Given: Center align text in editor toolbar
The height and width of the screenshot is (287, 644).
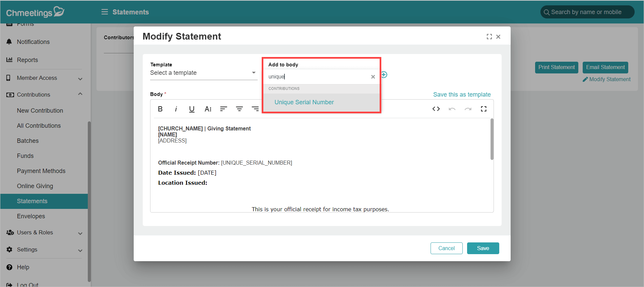Looking at the screenshot, I should pos(239,109).
